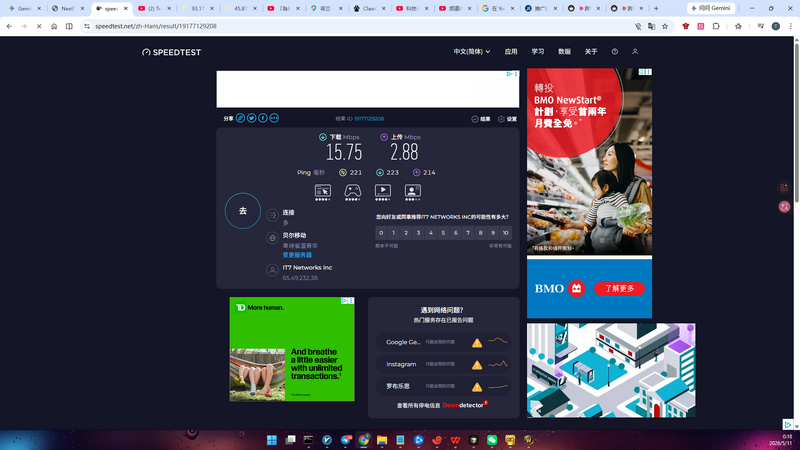This screenshot has width=800, height=450.
Task: Click the globe server icon beside 贝尔移动
Action: click(272, 238)
